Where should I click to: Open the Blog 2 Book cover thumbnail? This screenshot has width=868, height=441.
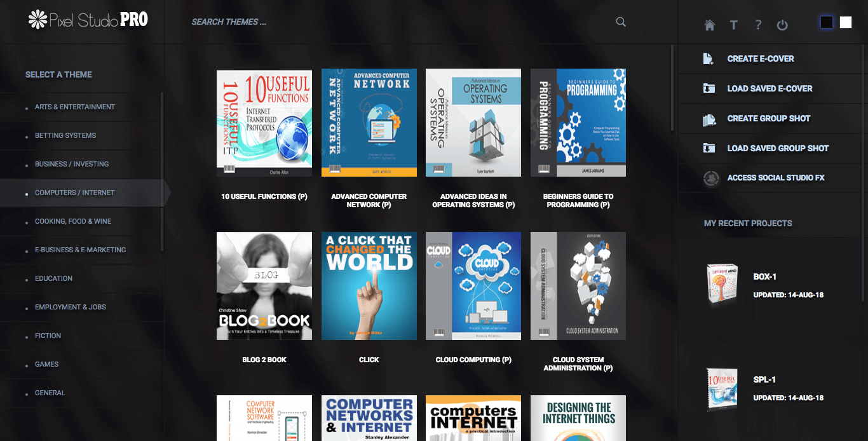[264, 286]
